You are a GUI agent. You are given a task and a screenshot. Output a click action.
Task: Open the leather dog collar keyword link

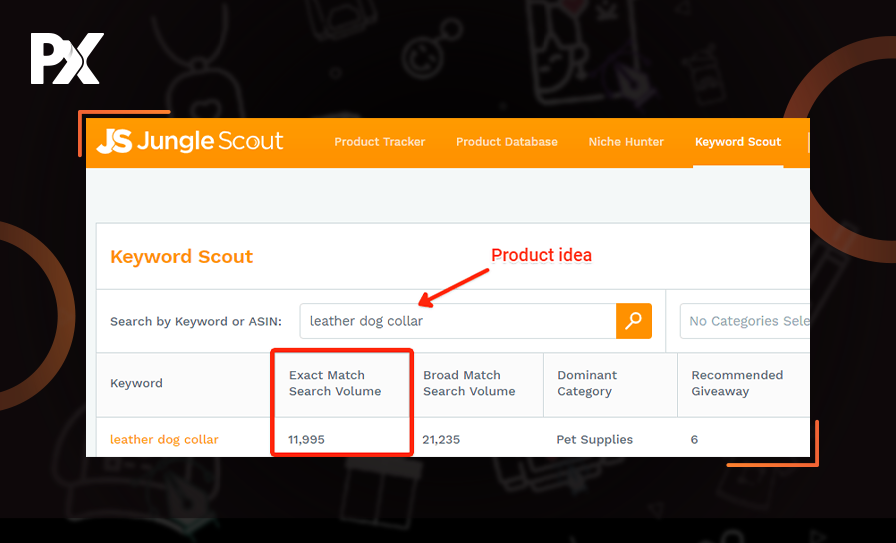tap(164, 439)
